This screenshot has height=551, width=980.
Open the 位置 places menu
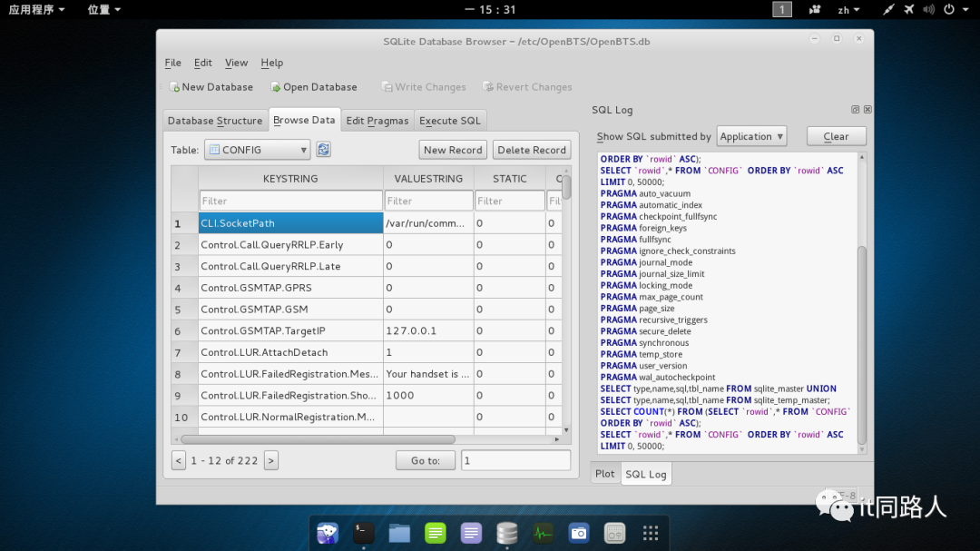point(103,9)
